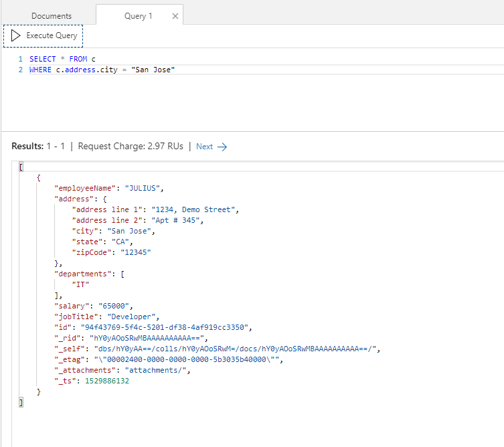Click the play icon in Execute Query
The image size is (504, 447).
pyautogui.click(x=16, y=35)
